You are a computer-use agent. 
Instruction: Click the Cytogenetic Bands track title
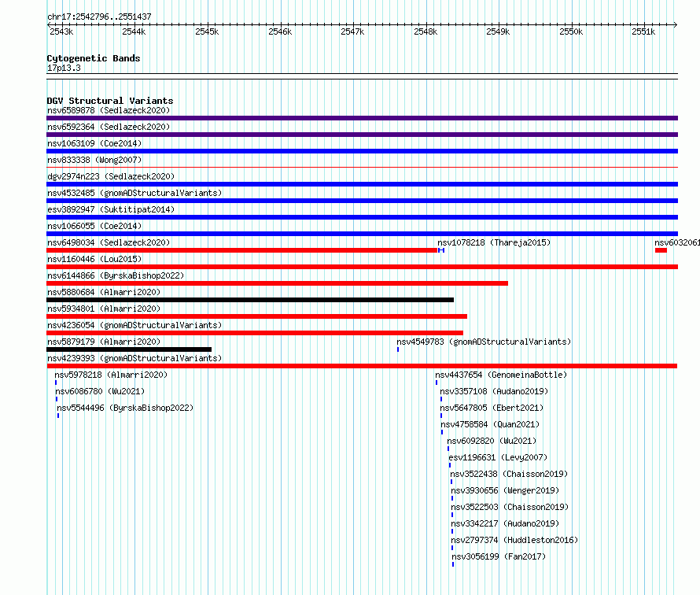94,58
